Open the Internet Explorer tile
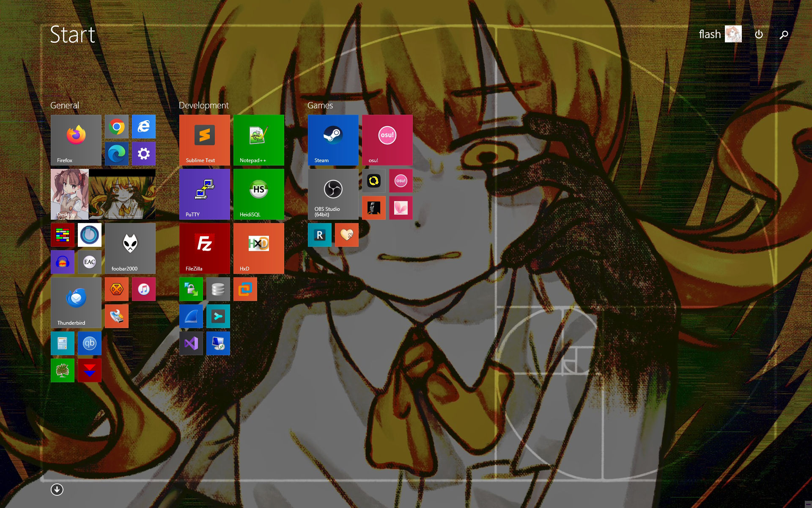Viewport: 812px width, 508px height. [x=144, y=127]
